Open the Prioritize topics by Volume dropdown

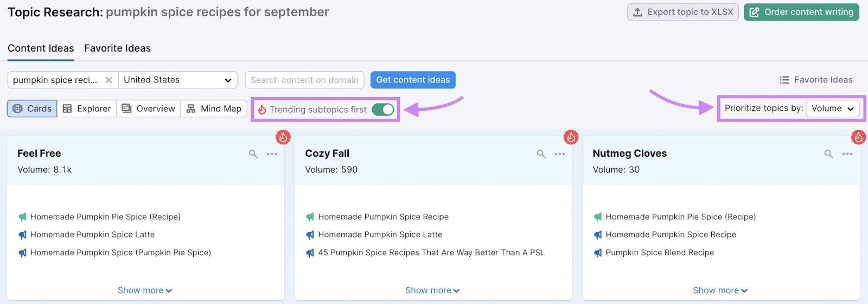[832, 109]
